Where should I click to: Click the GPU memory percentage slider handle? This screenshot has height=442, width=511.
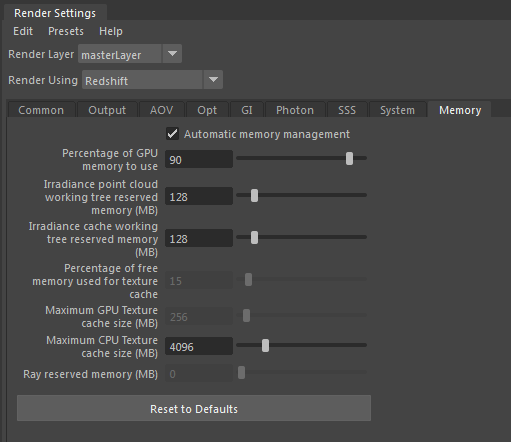(x=349, y=158)
